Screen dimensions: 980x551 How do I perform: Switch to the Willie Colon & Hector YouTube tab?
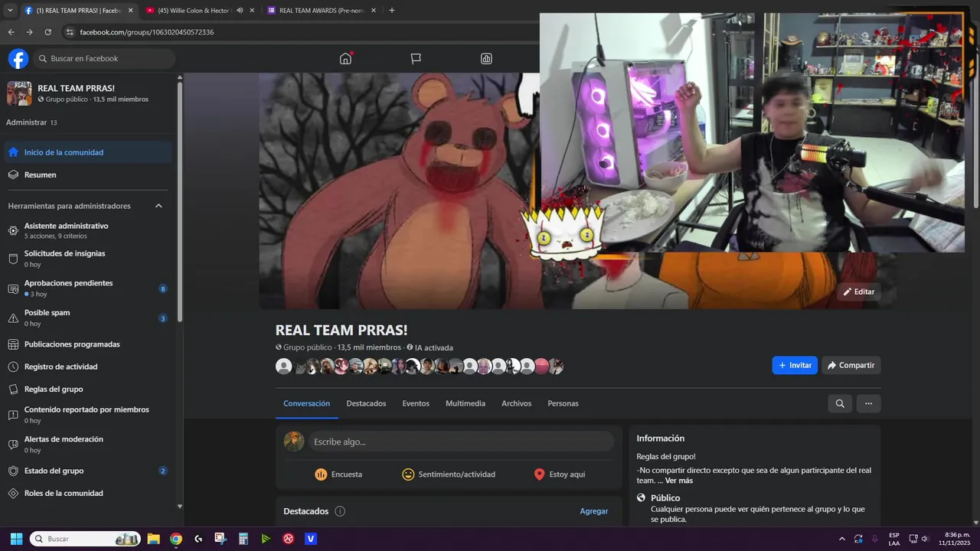coord(192,11)
